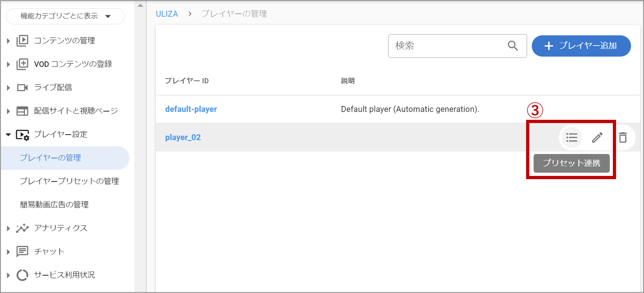The height and width of the screenshot is (293, 644).
Task: Click the サービス利用状況 circle icon
Action: click(22, 275)
